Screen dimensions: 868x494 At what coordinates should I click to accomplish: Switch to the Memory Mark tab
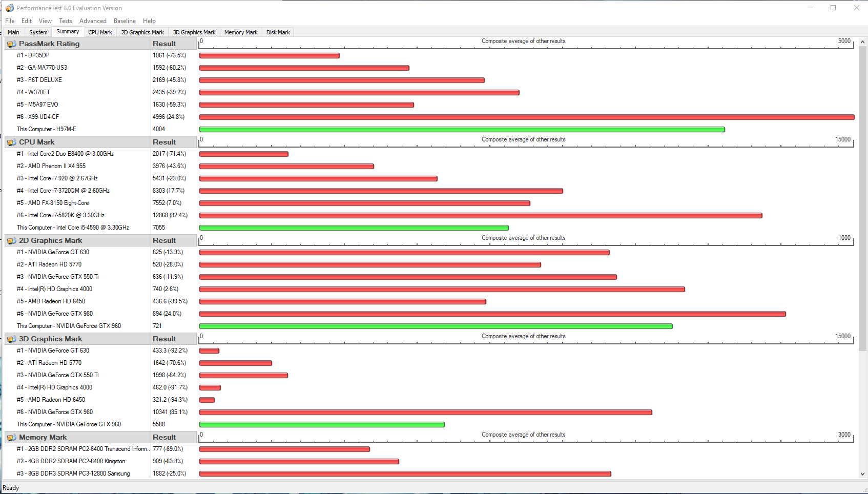tap(241, 32)
